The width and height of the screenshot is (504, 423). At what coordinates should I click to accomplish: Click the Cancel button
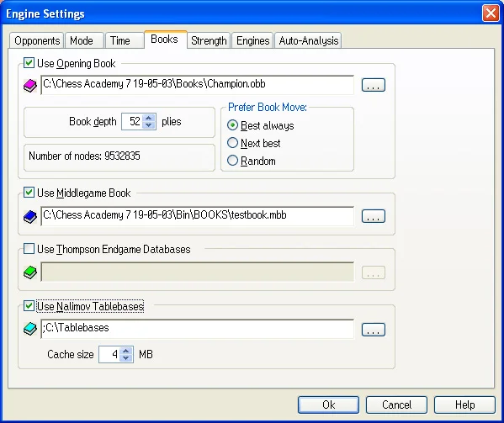(x=396, y=404)
